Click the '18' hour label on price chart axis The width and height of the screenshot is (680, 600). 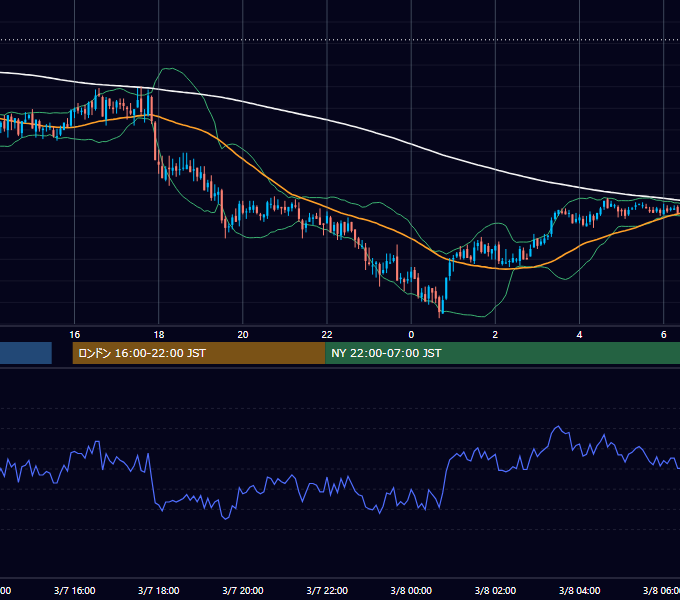(x=159, y=334)
